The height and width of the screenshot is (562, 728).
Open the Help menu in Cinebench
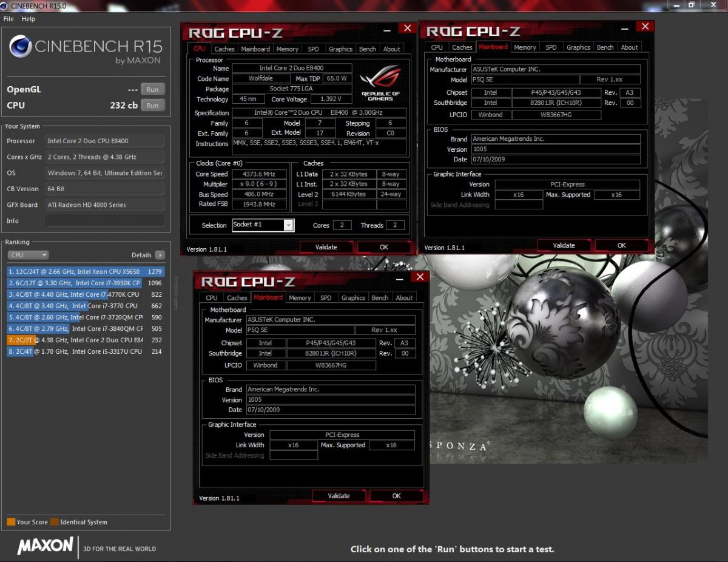[x=29, y=19]
